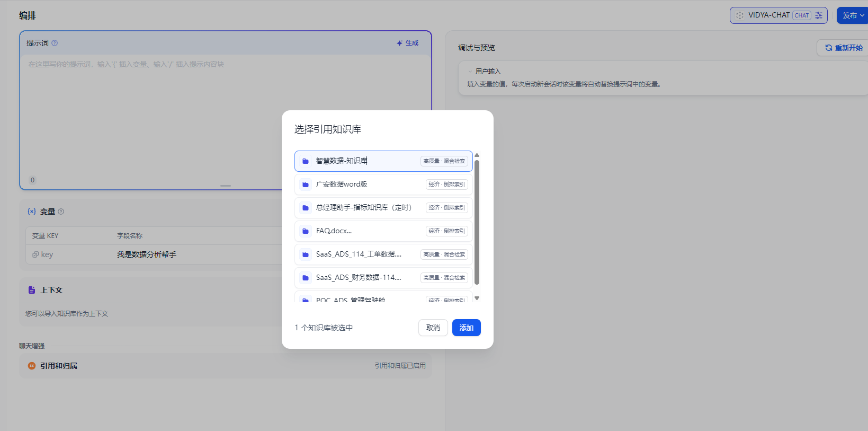Viewport: 868px width, 431px height.
Task: Click the 字段名称 column header
Action: pyautogui.click(x=130, y=236)
